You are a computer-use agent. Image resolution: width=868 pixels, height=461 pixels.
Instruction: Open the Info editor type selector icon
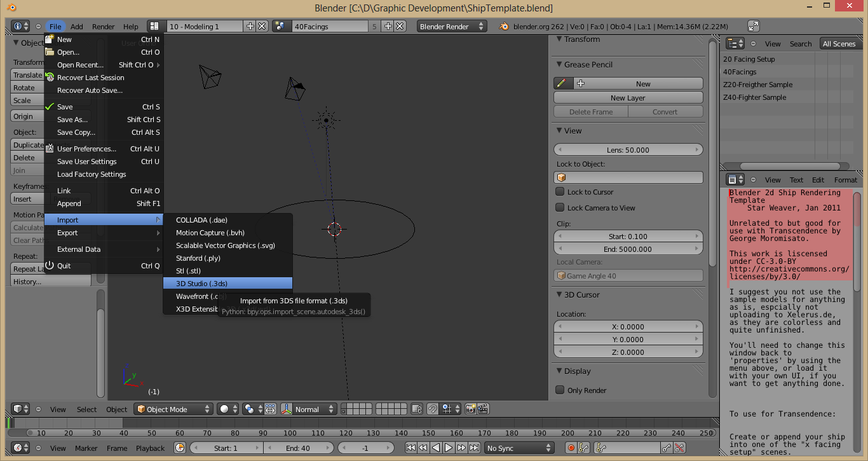tap(21, 27)
